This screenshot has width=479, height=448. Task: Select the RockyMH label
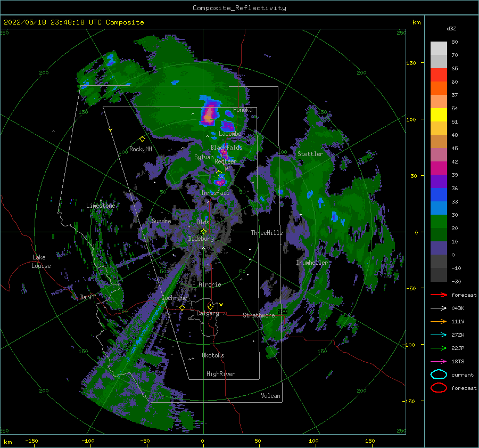141,149
